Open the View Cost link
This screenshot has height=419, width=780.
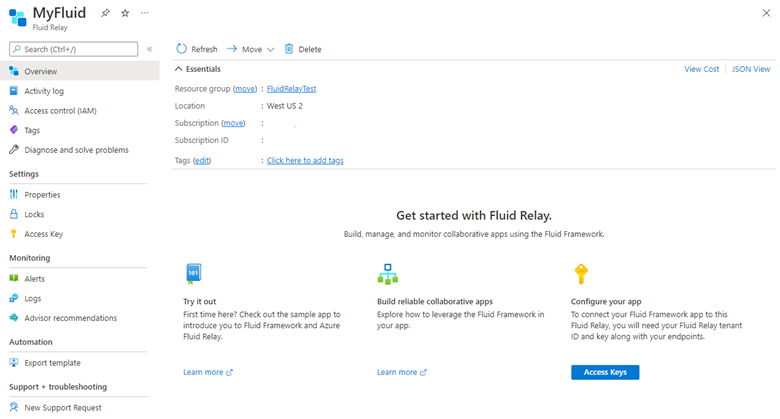click(x=701, y=69)
